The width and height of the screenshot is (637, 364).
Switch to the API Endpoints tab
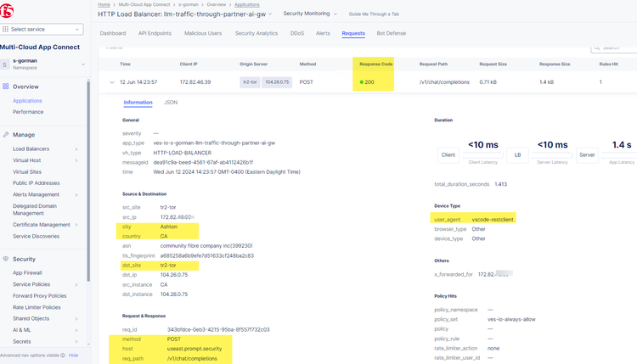tap(155, 33)
